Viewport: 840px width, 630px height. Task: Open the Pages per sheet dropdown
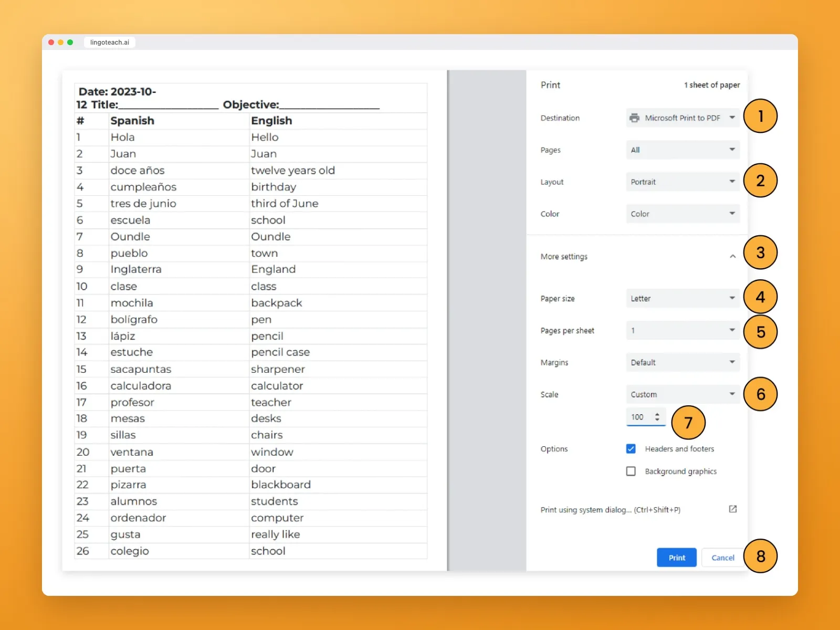click(682, 331)
